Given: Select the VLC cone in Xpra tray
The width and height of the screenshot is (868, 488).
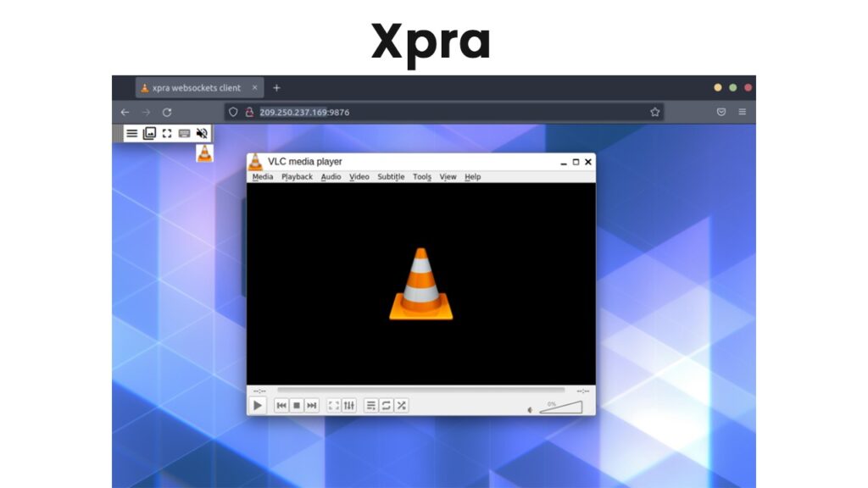Looking at the screenshot, I should (x=205, y=153).
